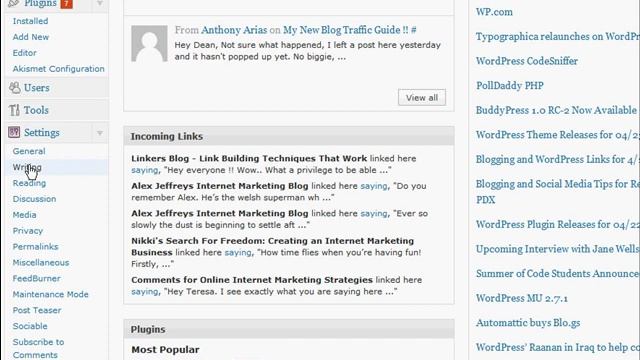This screenshot has height=360, width=640.
Task: Open Subscribe to Comments settings
Action: [38, 348]
